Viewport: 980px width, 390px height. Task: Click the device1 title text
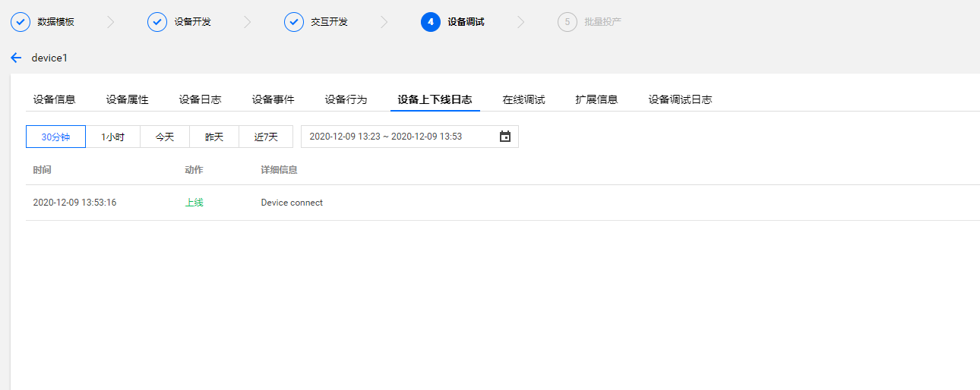[49, 58]
